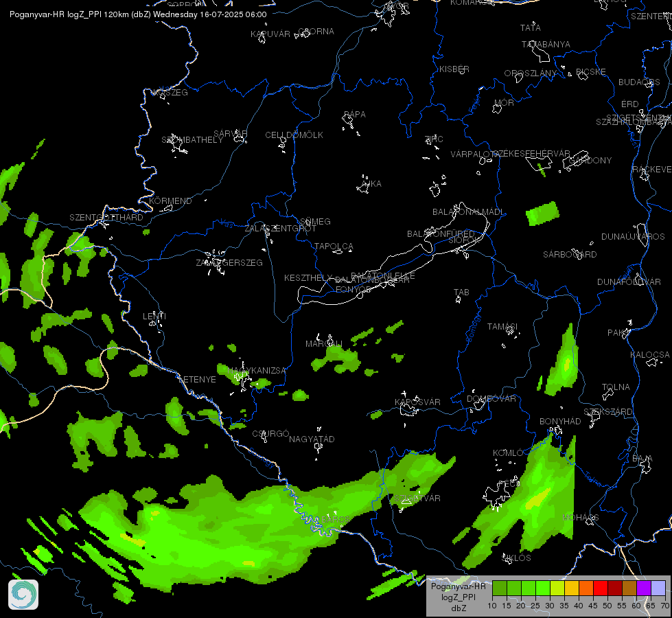This screenshot has height=618, width=672.
Task: Click the MÓR city label
Action: pyautogui.click(x=504, y=102)
